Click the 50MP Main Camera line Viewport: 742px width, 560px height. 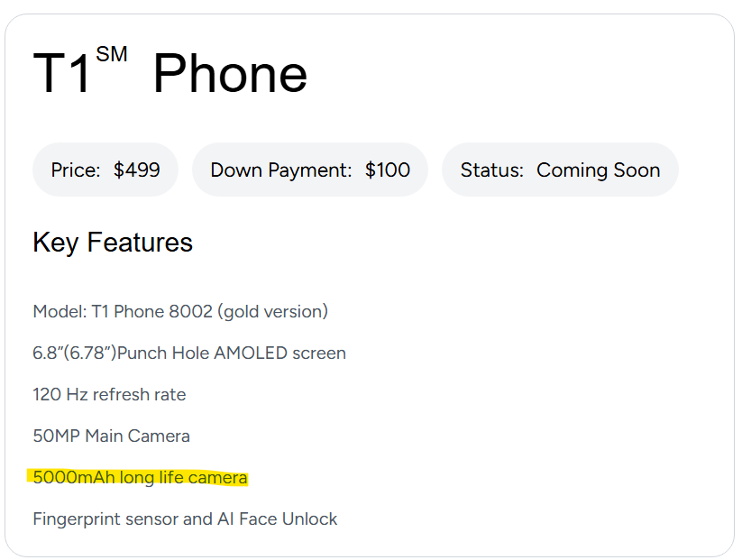pos(111,436)
